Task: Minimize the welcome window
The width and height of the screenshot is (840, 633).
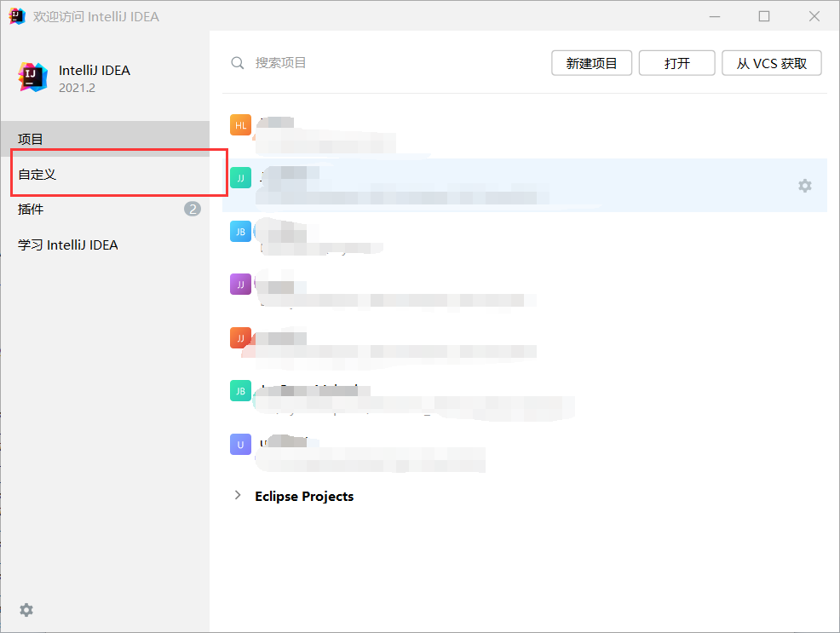Action: pyautogui.click(x=715, y=16)
